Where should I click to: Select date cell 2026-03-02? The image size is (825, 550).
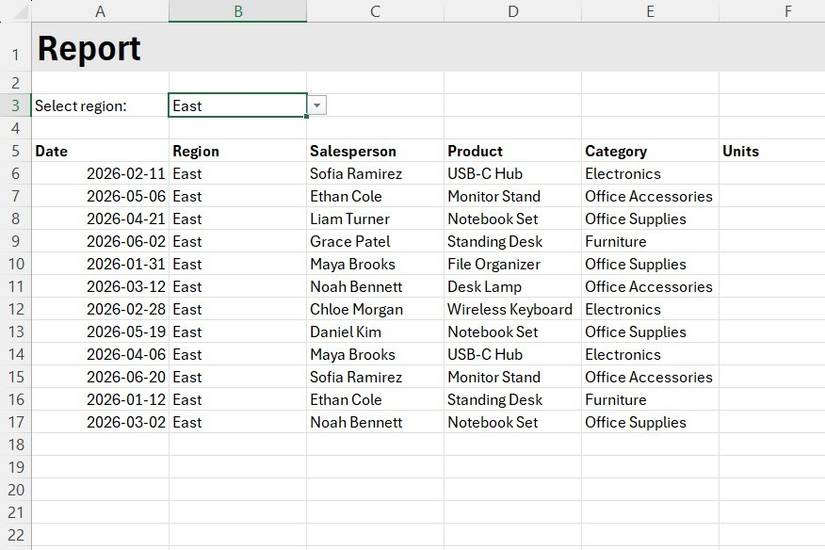[x=100, y=422]
